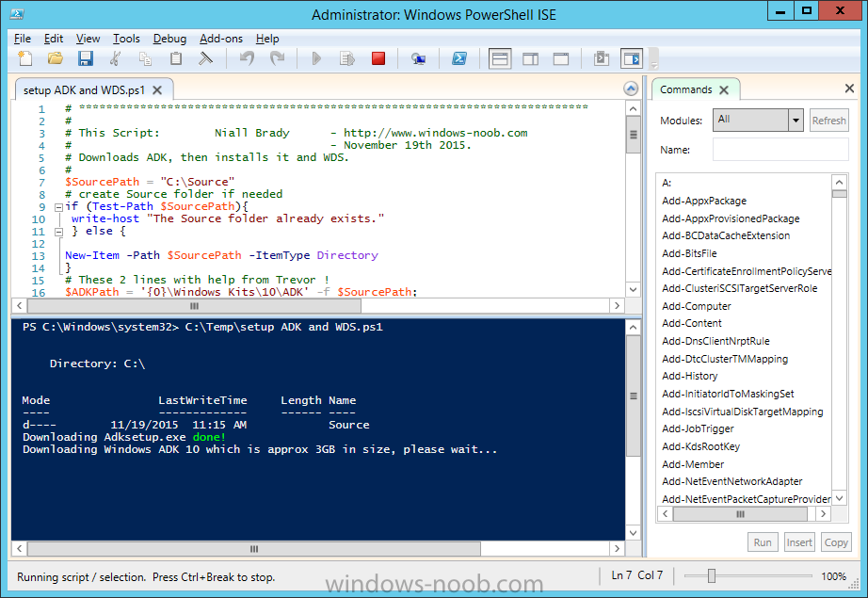Select the setup ADK and WDS.ps1 tab

(x=84, y=89)
